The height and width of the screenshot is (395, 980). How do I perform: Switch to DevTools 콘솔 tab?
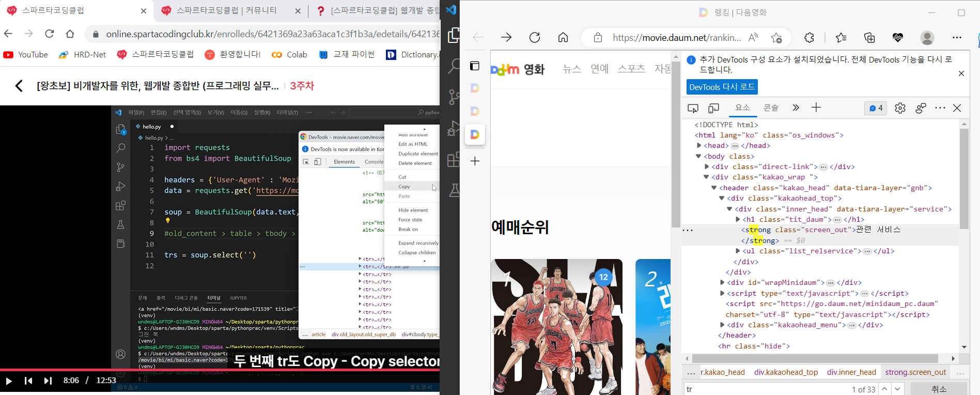[771, 108]
